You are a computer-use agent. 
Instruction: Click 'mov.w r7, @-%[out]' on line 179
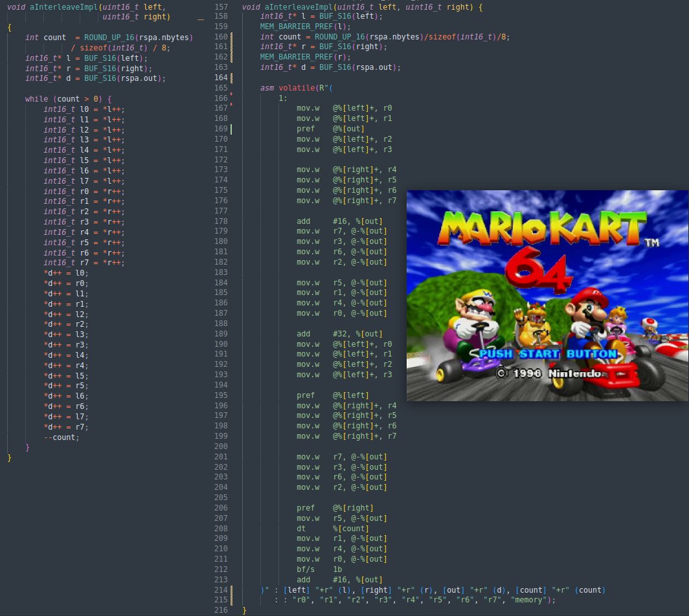pos(342,231)
